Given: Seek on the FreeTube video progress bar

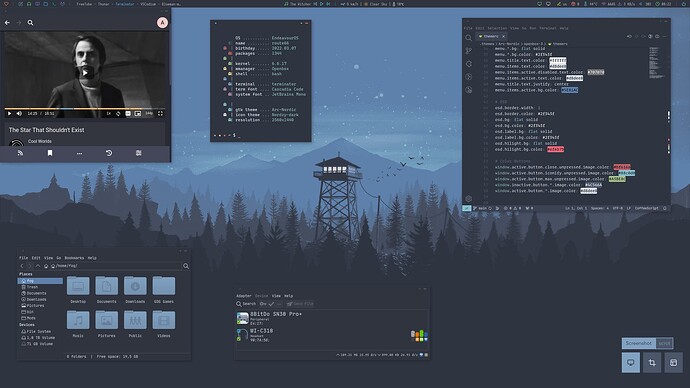Looking at the screenshot, I should (x=84, y=108).
